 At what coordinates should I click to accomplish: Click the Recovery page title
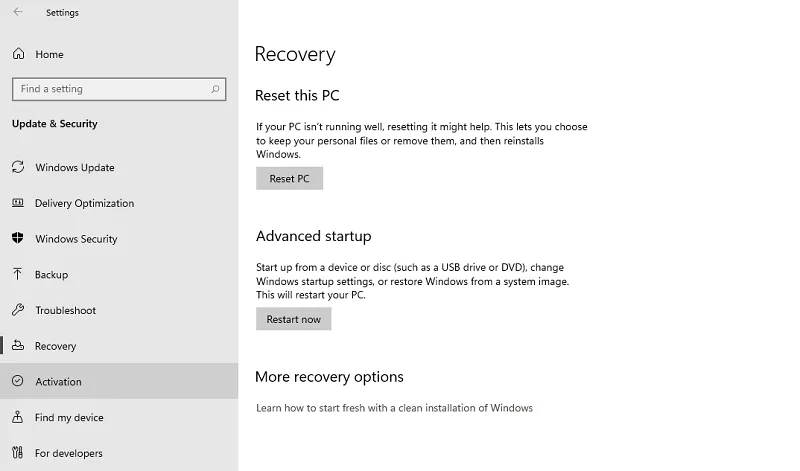(295, 54)
